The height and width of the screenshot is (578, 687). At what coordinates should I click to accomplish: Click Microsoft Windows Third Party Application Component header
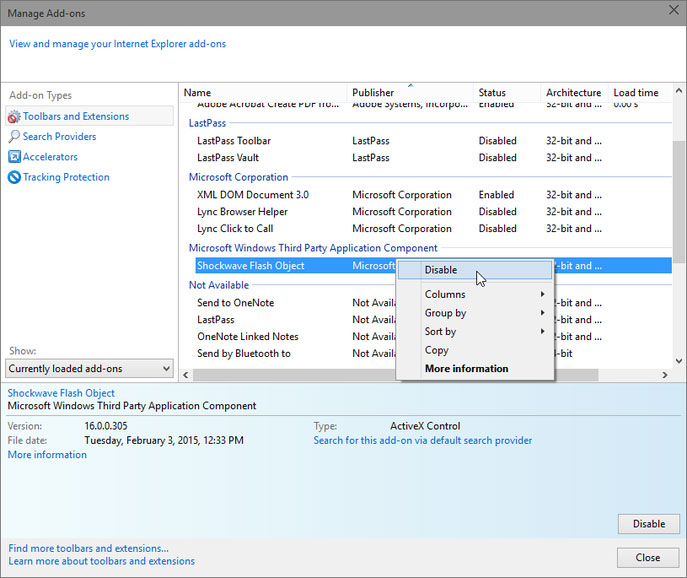pyautogui.click(x=313, y=248)
